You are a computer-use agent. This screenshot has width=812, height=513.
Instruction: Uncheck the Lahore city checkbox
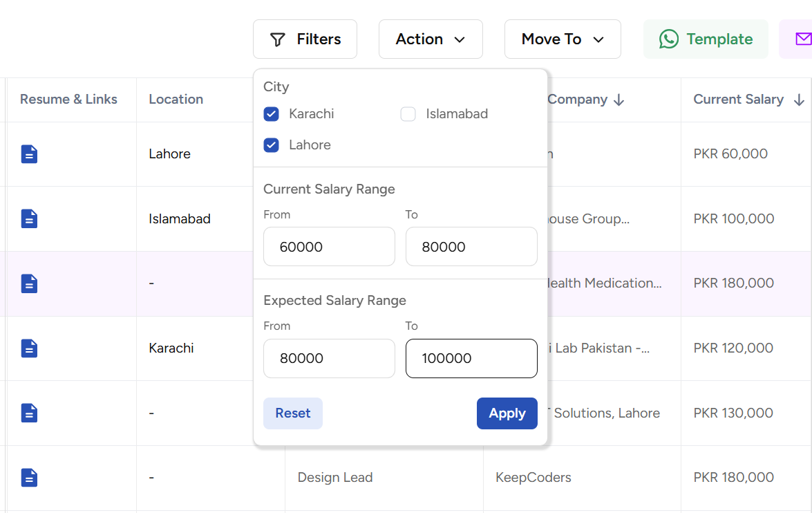coord(272,145)
